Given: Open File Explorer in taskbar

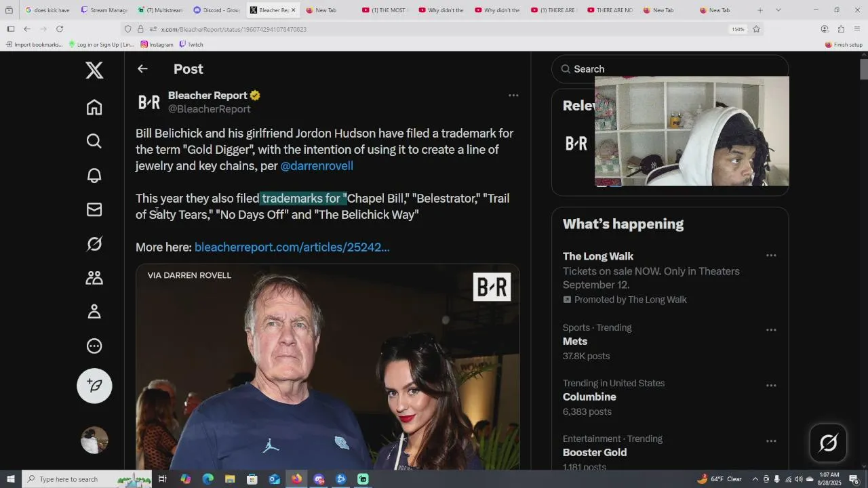Looking at the screenshot, I should click(230, 479).
